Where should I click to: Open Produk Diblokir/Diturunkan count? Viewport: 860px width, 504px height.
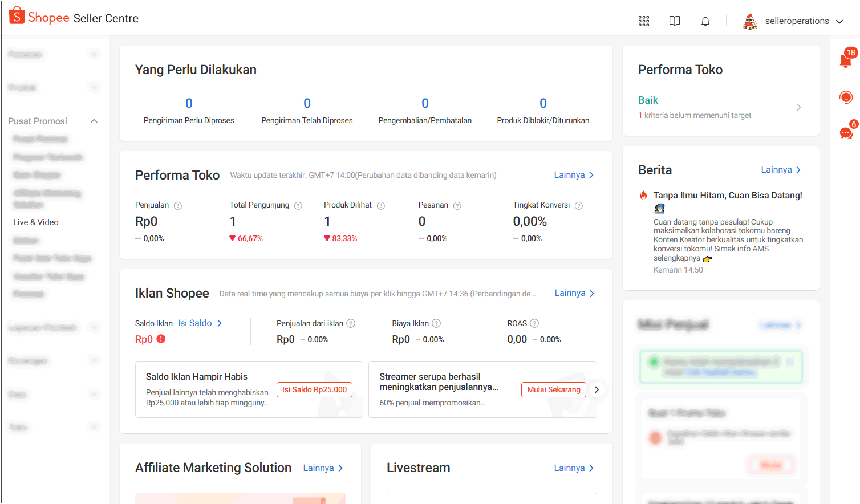543,103
